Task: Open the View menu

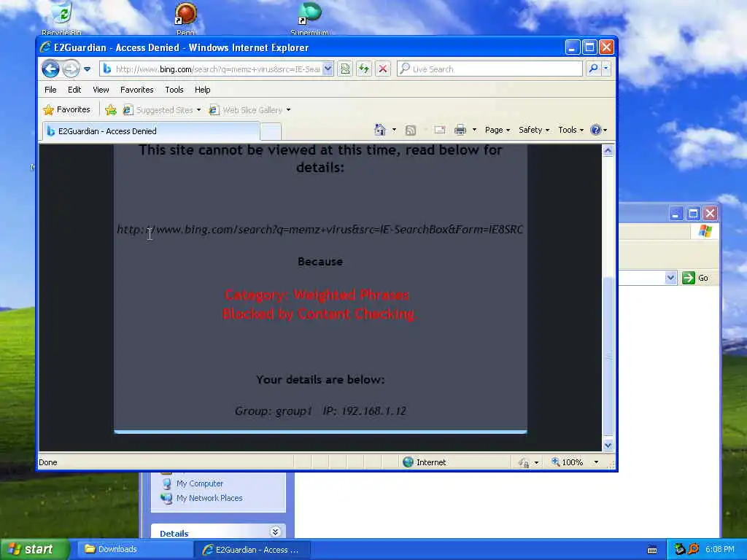Action: click(x=101, y=90)
